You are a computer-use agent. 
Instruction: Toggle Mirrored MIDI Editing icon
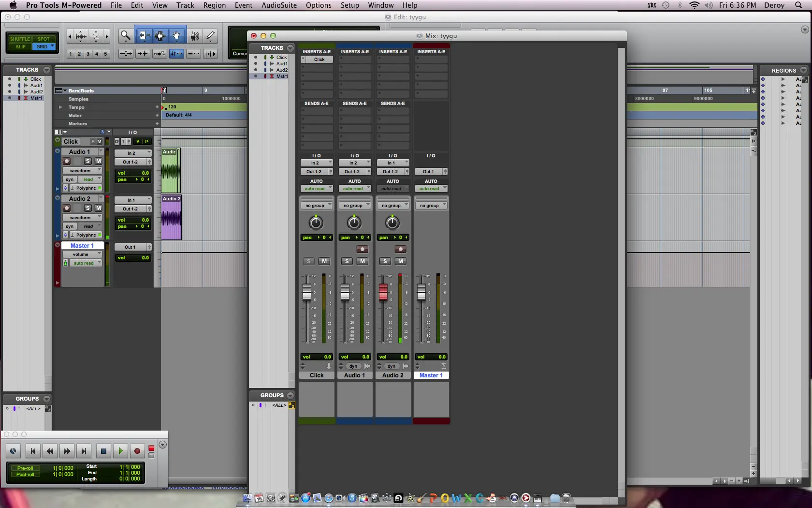coord(159,54)
